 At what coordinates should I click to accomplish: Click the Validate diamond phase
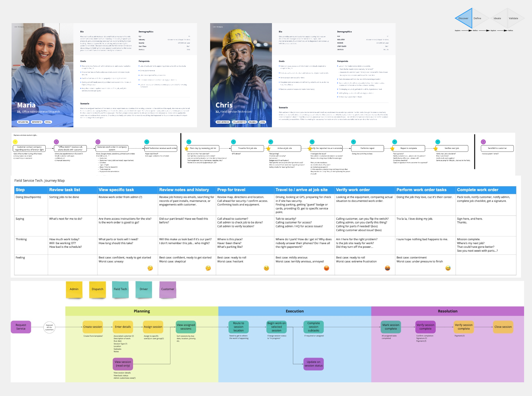click(513, 18)
